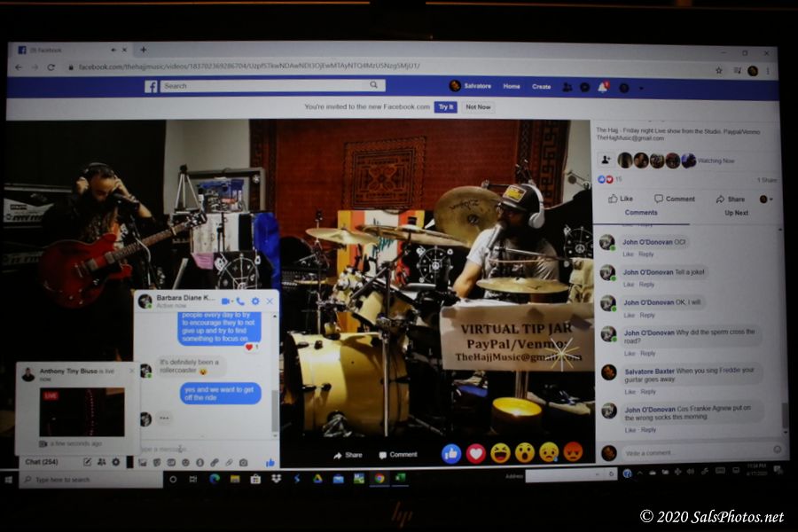Click the Love heart reaction on video
Viewport: 798px width, 532px height.
click(476, 453)
